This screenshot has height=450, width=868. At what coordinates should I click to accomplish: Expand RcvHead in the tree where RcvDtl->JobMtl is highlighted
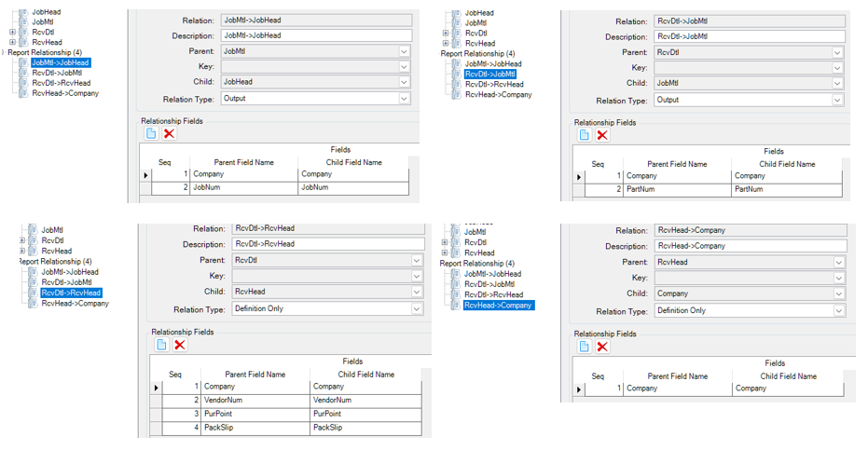446,43
